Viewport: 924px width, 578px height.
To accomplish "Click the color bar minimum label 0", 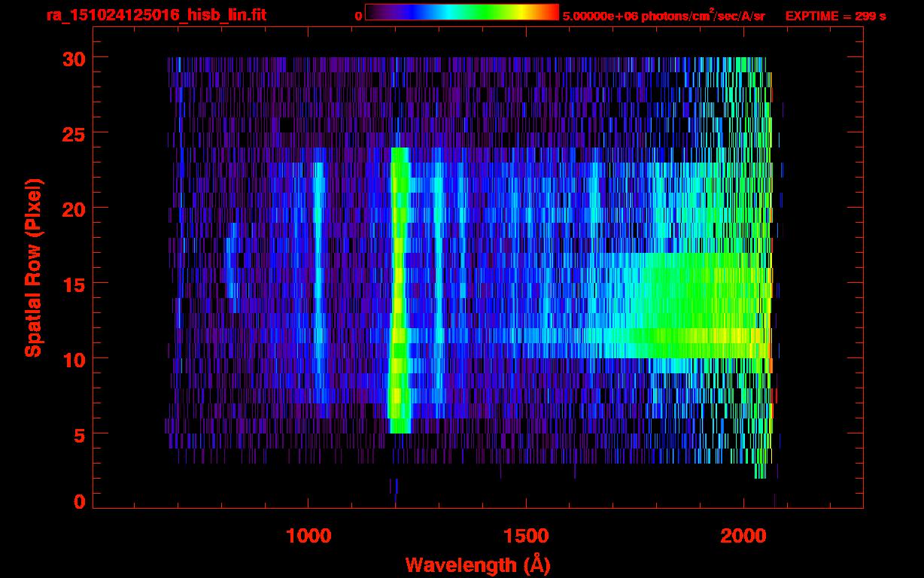I will click(358, 17).
